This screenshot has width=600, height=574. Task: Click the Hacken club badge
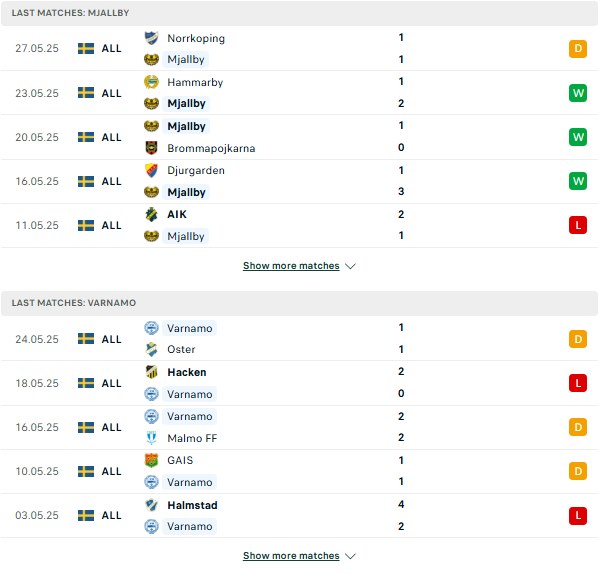coord(151,372)
